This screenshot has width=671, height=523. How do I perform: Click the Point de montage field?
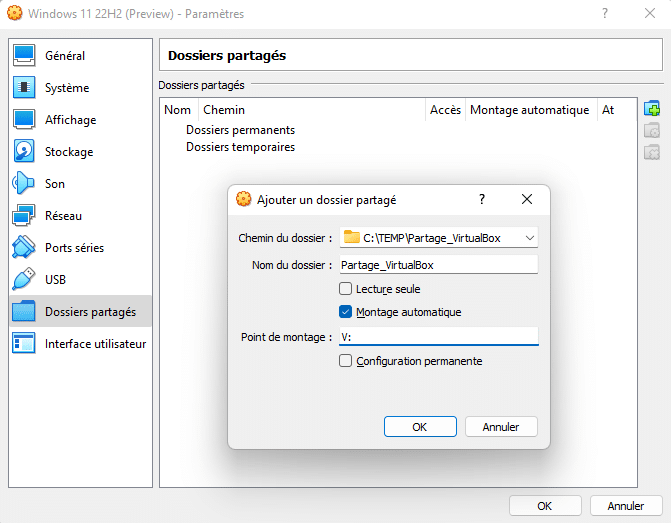pyautogui.click(x=438, y=337)
